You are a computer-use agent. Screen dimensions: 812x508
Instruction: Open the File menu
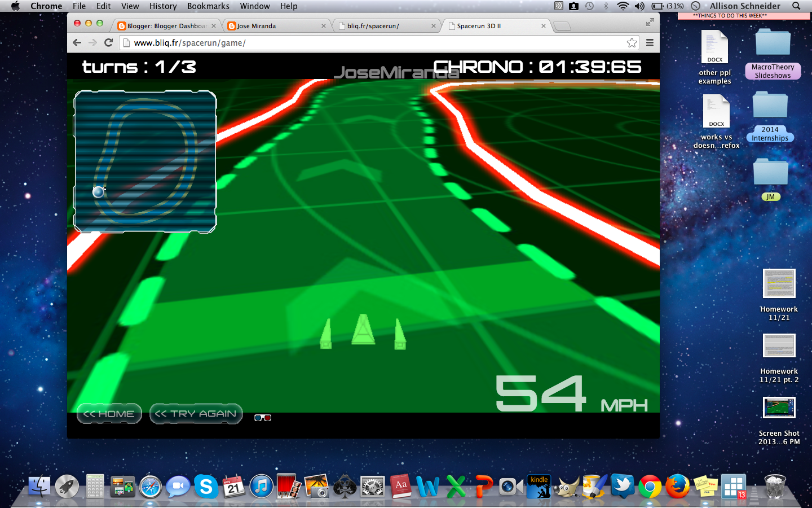[79, 6]
